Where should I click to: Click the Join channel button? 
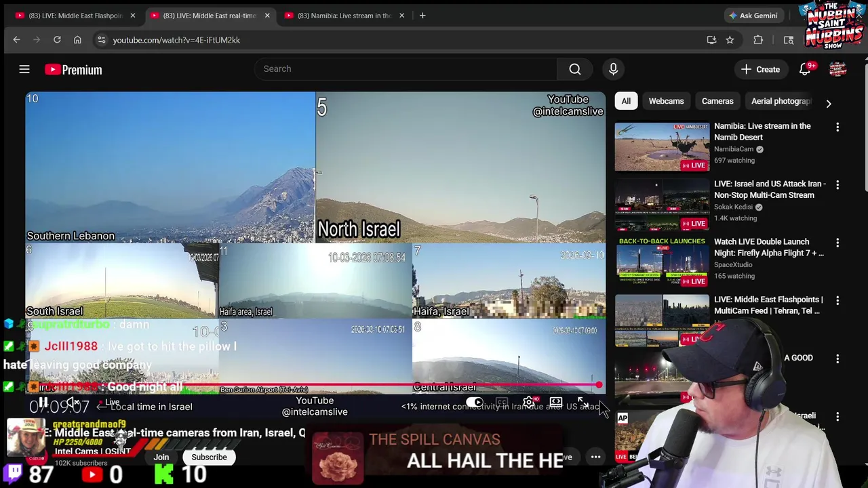(161, 457)
